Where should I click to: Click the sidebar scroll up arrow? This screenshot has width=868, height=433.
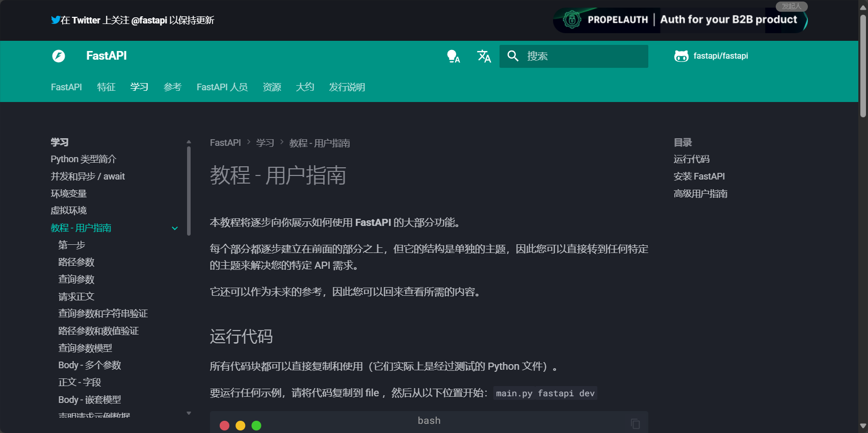pos(189,142)
